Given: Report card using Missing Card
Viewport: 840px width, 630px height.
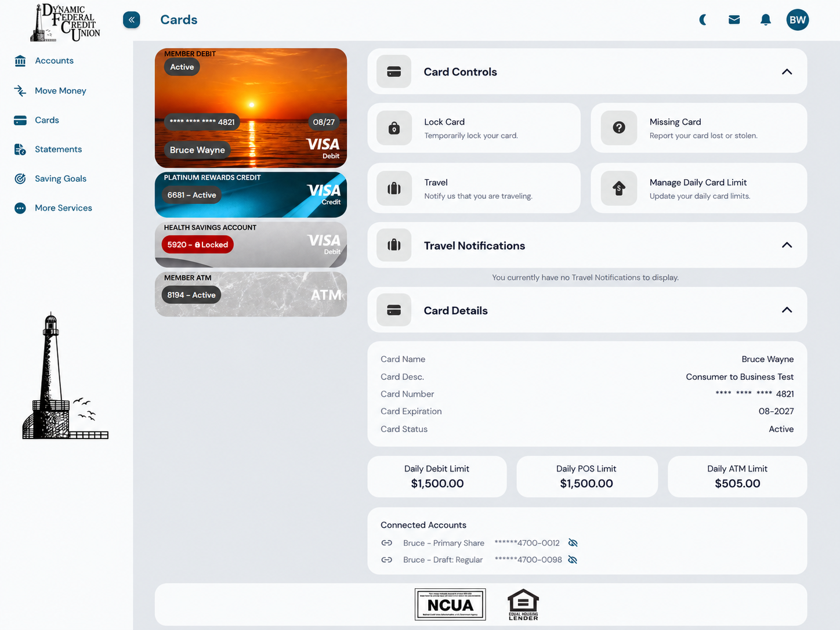Looking at the screenshot, I should coord(699,128).
